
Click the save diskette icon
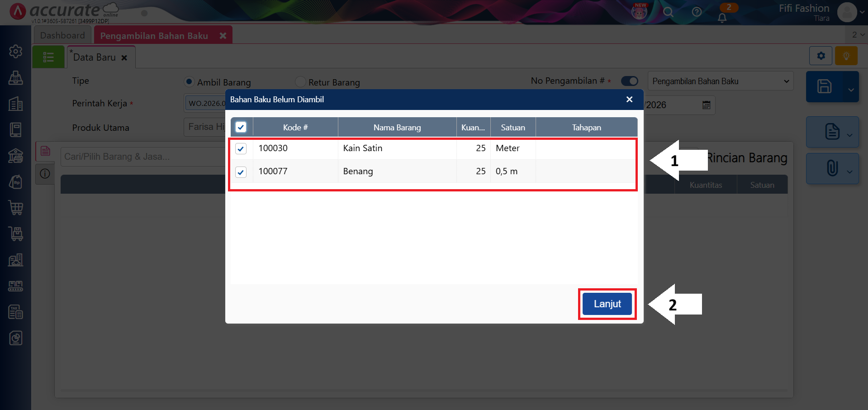pos(824,86)
